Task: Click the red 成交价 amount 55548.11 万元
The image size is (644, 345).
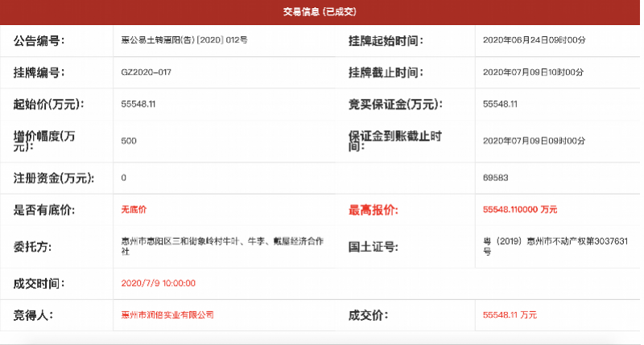Action: (510, 315)
